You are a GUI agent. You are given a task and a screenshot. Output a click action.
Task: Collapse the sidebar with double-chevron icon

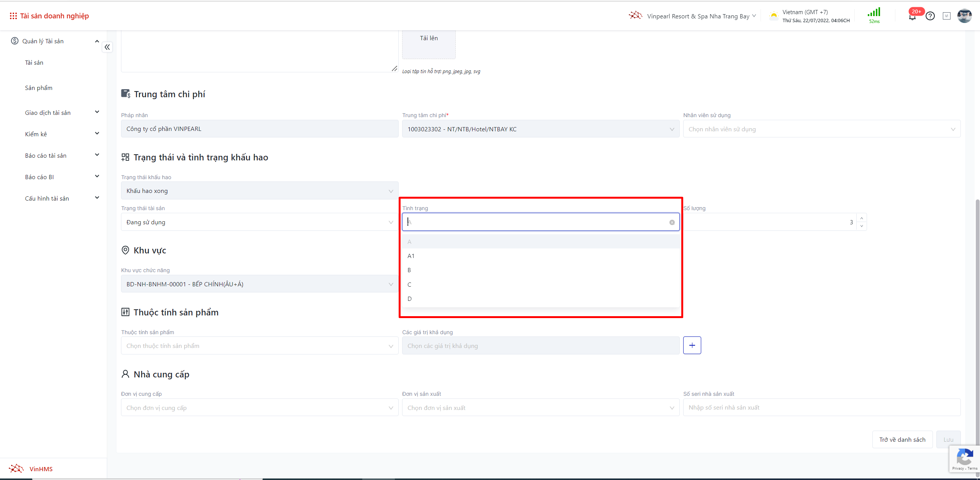coord(107,47)
